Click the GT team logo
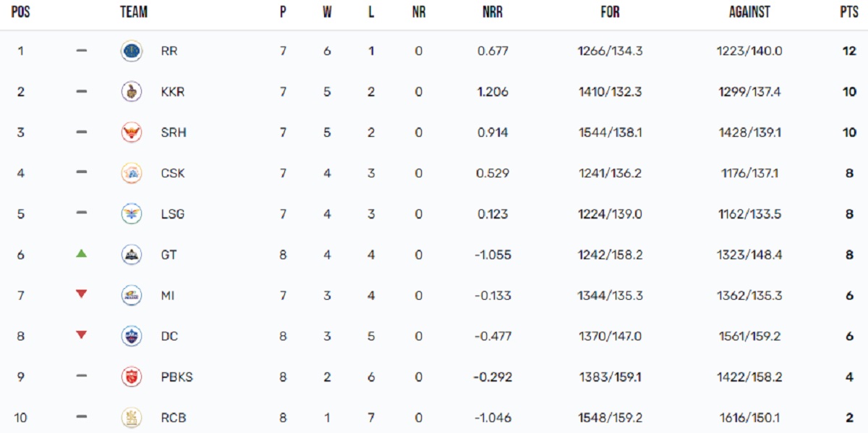This screenshot has height=433, width=868. click(131, 255)
